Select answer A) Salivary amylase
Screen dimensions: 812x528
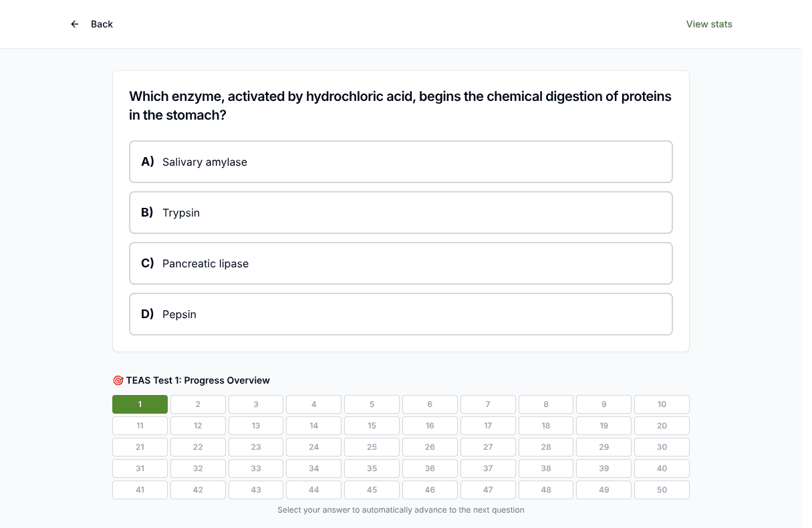(401, 162)
